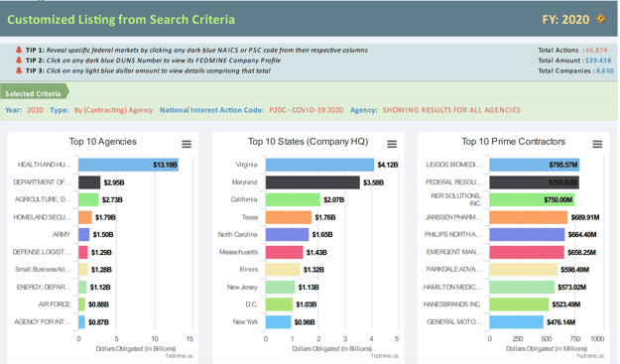This screenshot has height=364, width=620.
Task: Click the California $2.07B bar
Action: tap(293, 199)
